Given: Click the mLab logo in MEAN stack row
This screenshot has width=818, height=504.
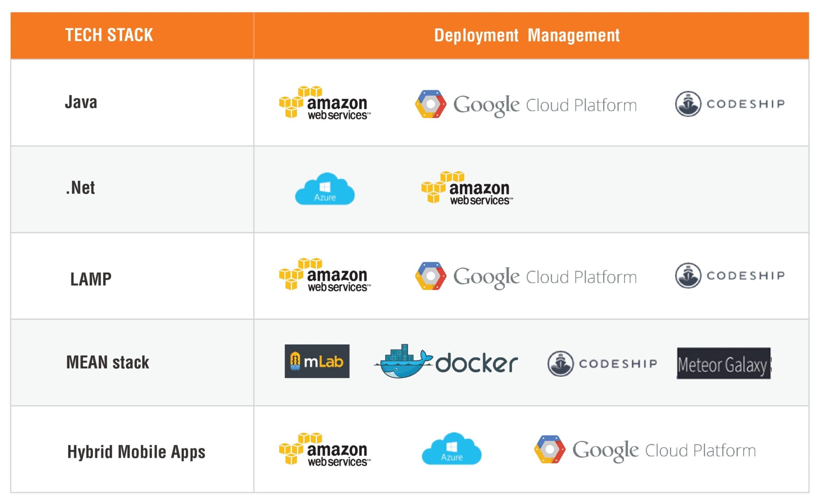Looking at the screenshot, I should click(x=317, y=361).
